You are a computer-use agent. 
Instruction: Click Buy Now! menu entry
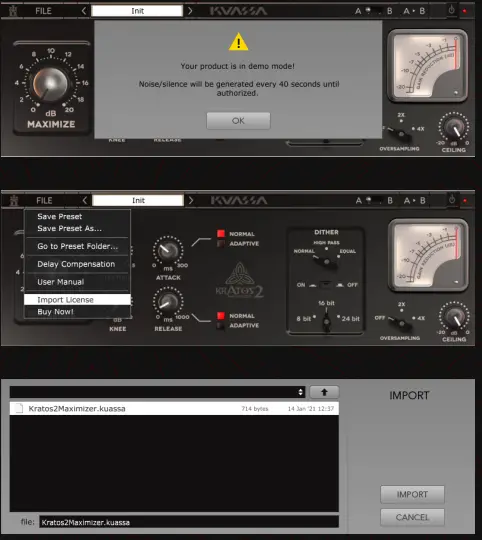pos(55,312)
